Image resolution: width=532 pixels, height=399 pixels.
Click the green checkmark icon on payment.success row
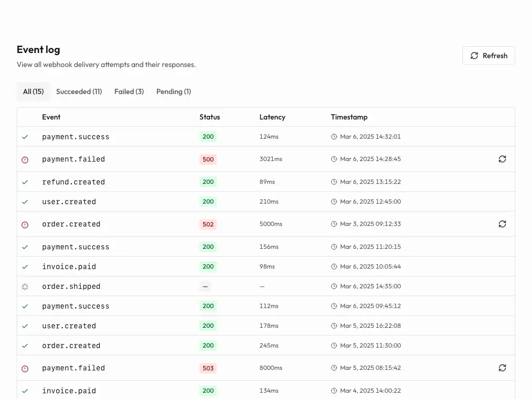point(25,137)
